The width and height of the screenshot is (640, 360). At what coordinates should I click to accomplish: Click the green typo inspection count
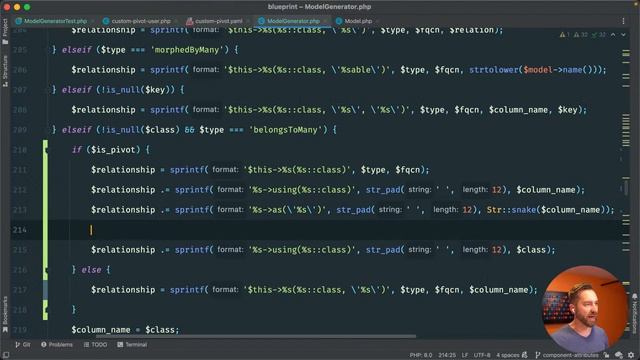(599, 35)
